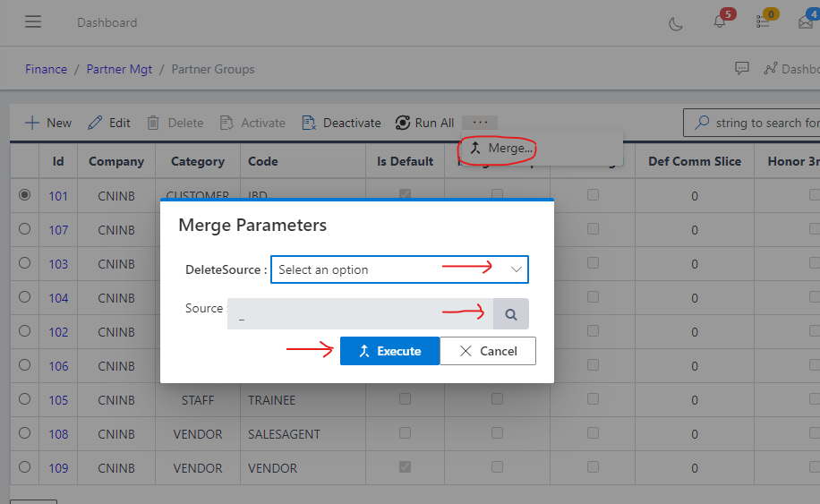Click the Partner Groups breadcrumb text
820x504 pixels.
213,69
